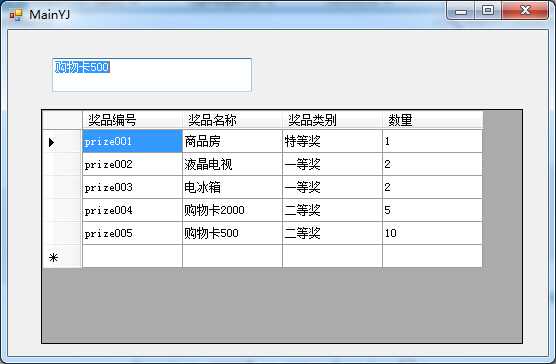This screenshot has height=364, width=556.
Task: Click the empty 奖品类别 cell in new row
Action: tap(332, 256)
